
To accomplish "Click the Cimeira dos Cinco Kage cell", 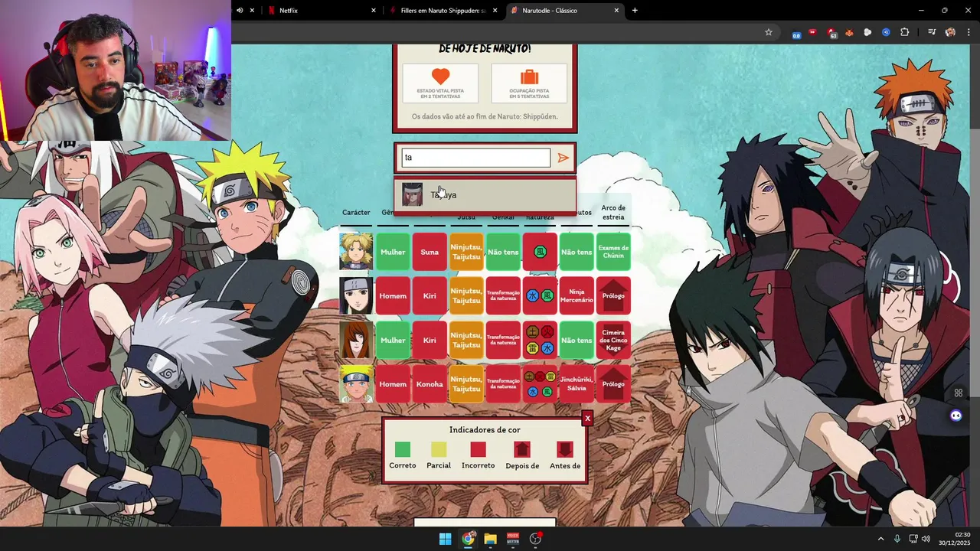I will pos(613,340).
